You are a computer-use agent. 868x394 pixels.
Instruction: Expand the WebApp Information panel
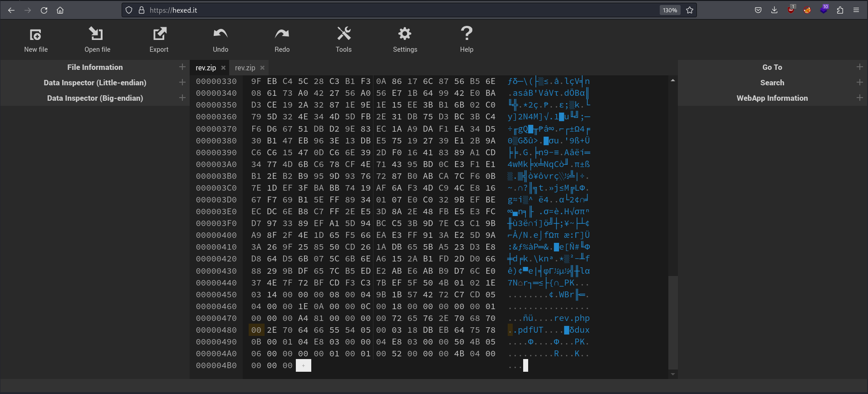(860, 98)
